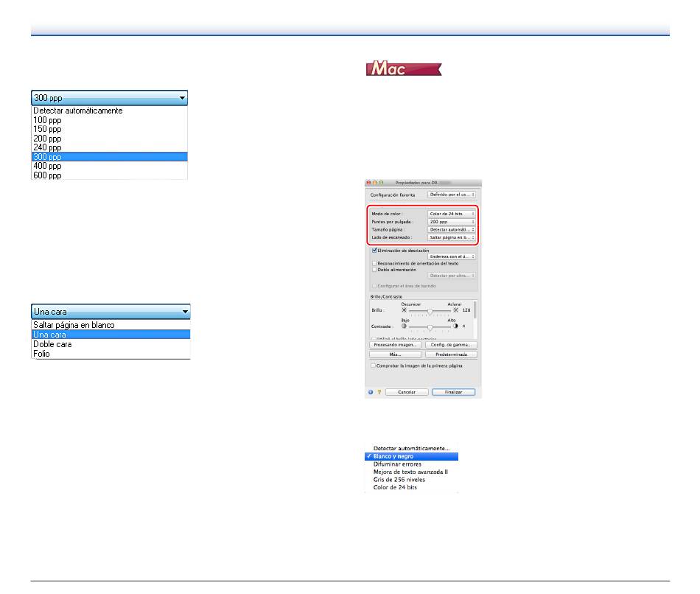Click the Más... button

395,354
